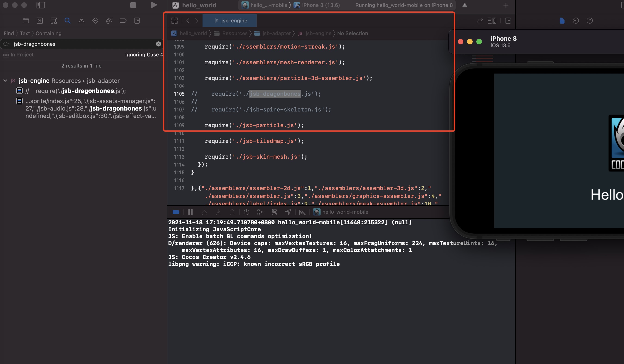Open the Project navigator folder icon
Viewport: 624px width, 364px height.
coord(26,21)
